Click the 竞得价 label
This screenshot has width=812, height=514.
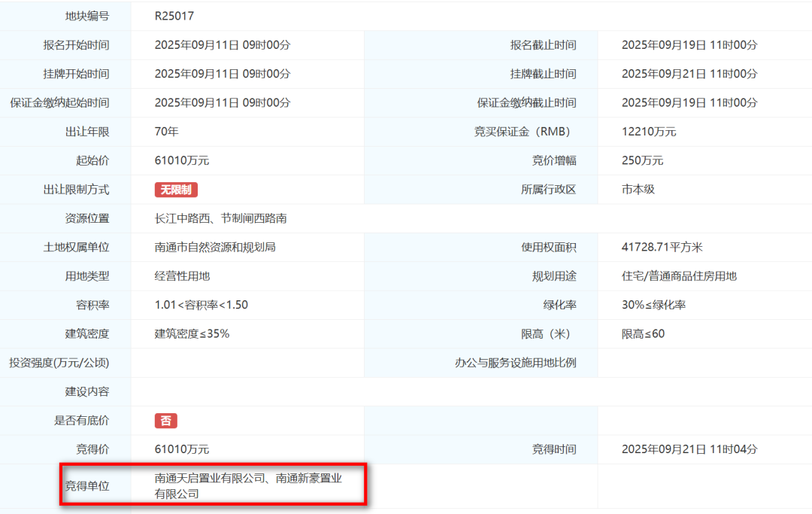(92, 449)
